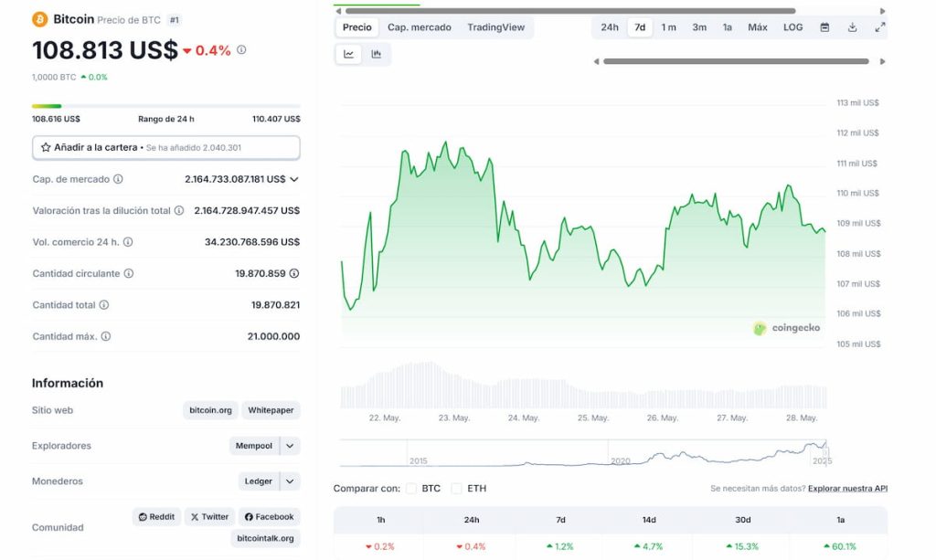The width and height of the screenshot is (936, 560).
Task: Expand chart to fullscreen icon
Action: coord(880,27)
